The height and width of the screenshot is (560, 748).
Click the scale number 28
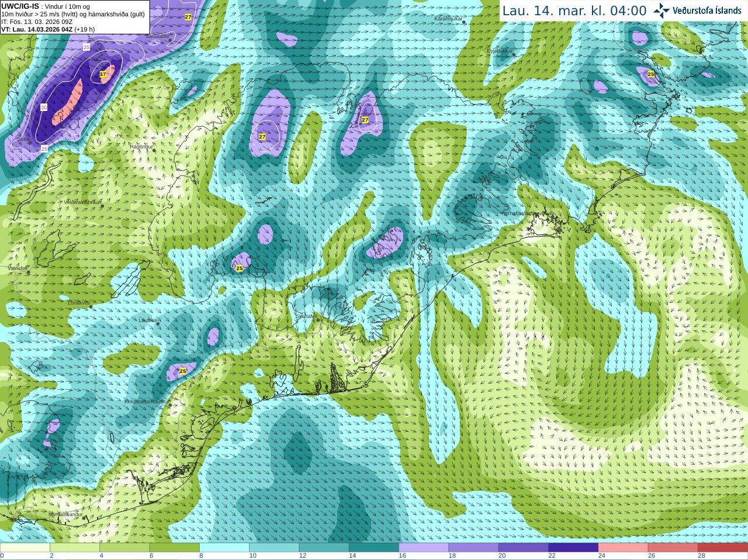pyautogui.click(x=701, y=555)
